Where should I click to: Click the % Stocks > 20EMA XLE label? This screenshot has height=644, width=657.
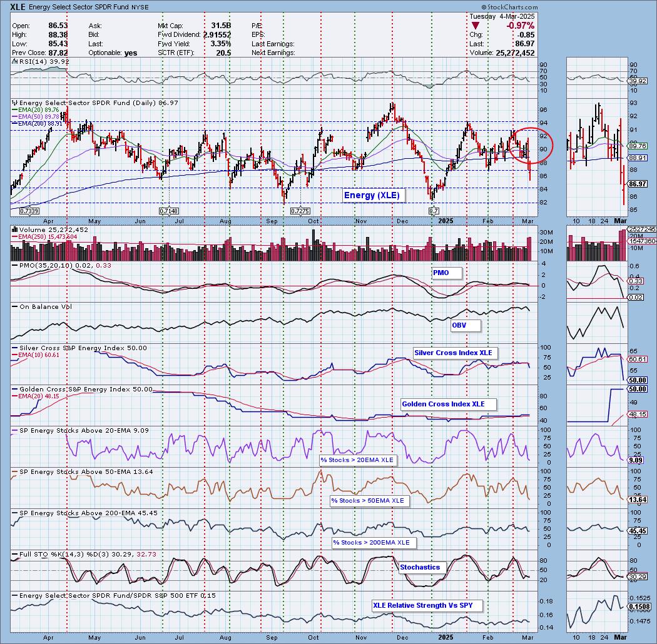pyautogui.click(x=359, y=460)
